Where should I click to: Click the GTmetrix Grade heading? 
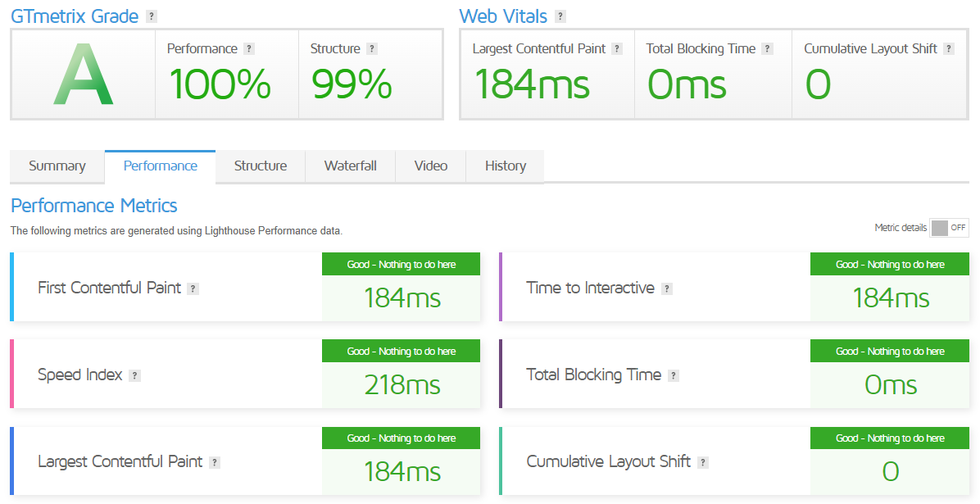coord(75,16)
